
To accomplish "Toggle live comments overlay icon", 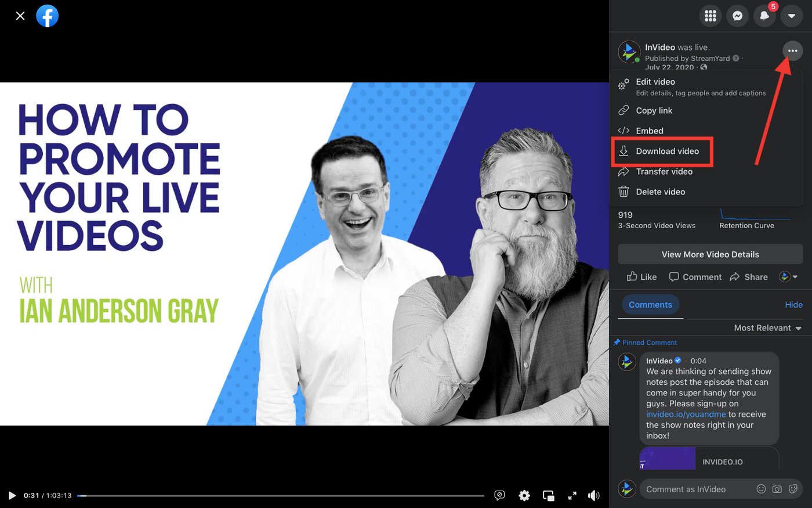I will click(x=499, y=495).
